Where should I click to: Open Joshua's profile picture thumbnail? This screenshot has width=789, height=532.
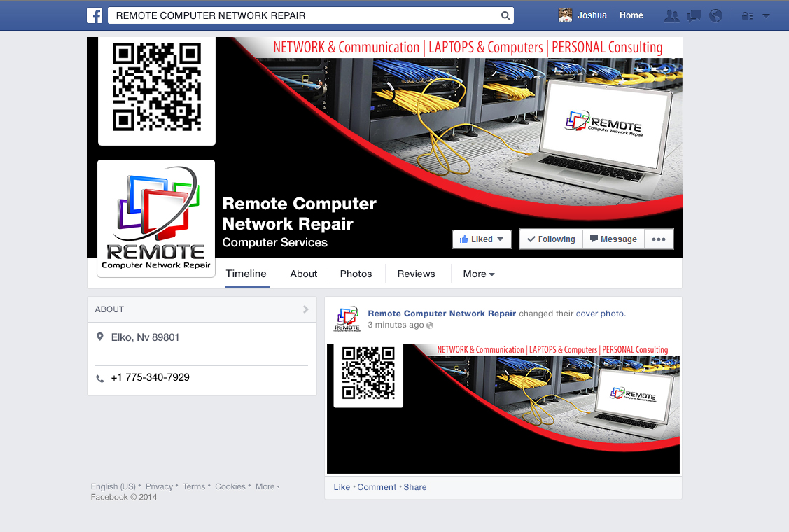tap(565, 15)
